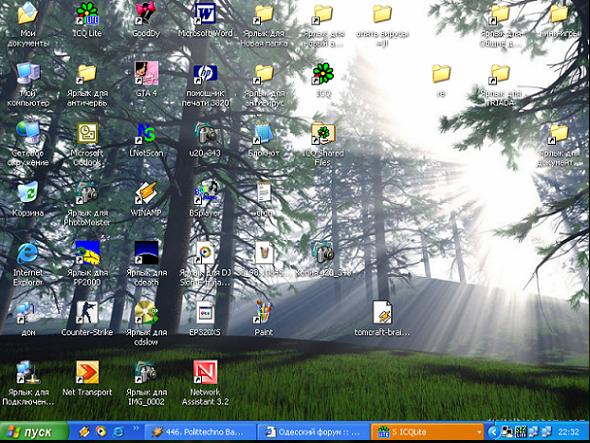This screenshot has width=590, height=443.
Task: Open the Корзина recycle bin
Action: pyautogui.click(x=28, y=192)
